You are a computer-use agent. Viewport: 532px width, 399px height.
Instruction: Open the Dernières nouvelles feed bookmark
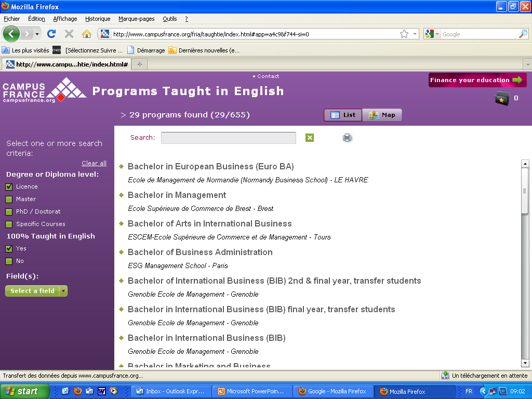point(204,50)
